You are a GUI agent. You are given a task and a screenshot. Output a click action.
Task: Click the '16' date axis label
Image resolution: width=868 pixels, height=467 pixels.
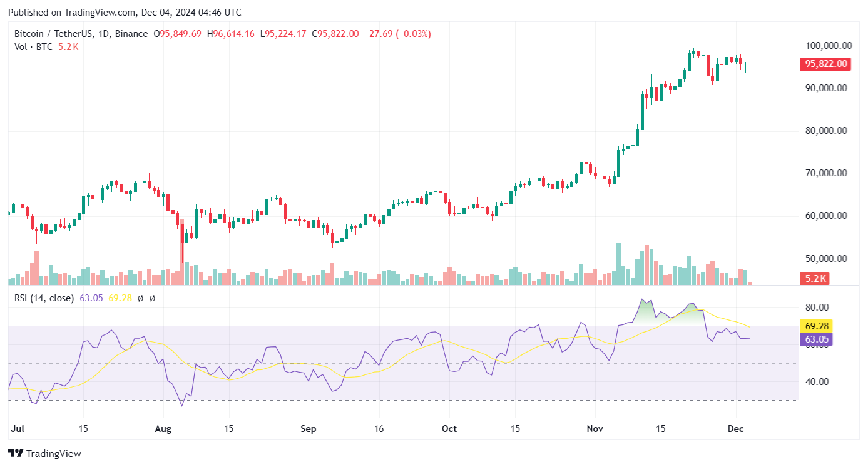click(378, 429)
